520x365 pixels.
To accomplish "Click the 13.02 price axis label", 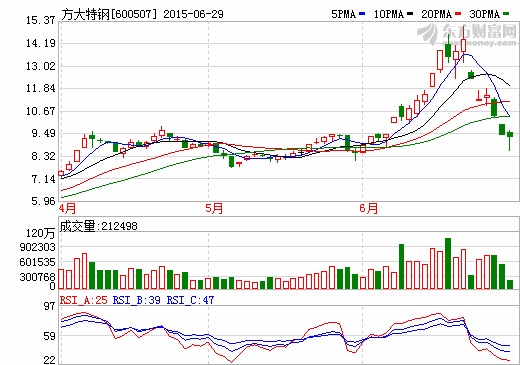I will 40,66.
